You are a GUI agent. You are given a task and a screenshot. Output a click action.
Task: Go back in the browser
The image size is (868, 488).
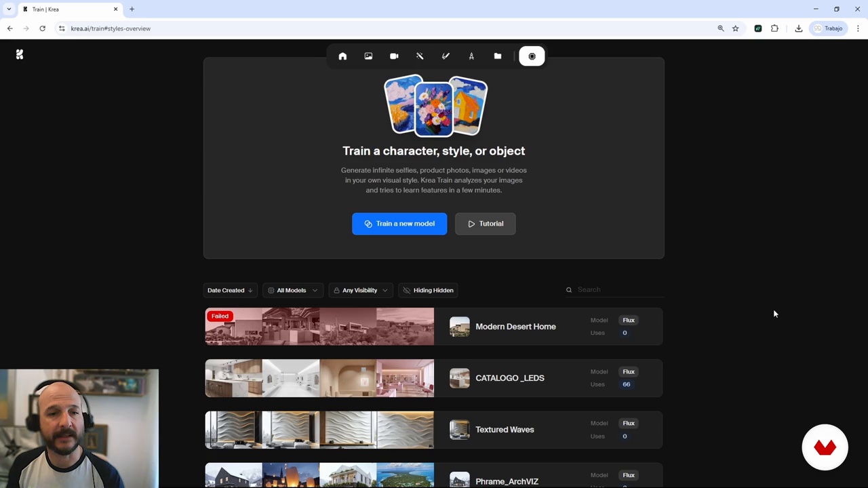tap(9, 28)
